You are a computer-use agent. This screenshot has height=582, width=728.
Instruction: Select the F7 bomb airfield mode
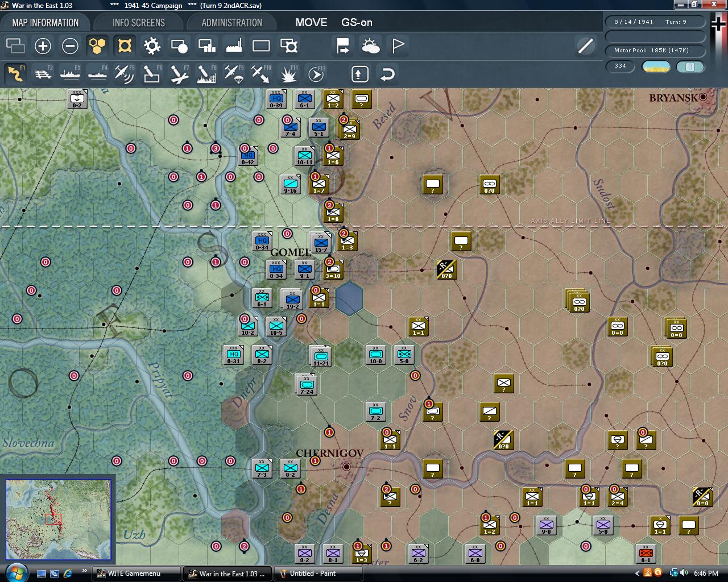tap(179, 73)
